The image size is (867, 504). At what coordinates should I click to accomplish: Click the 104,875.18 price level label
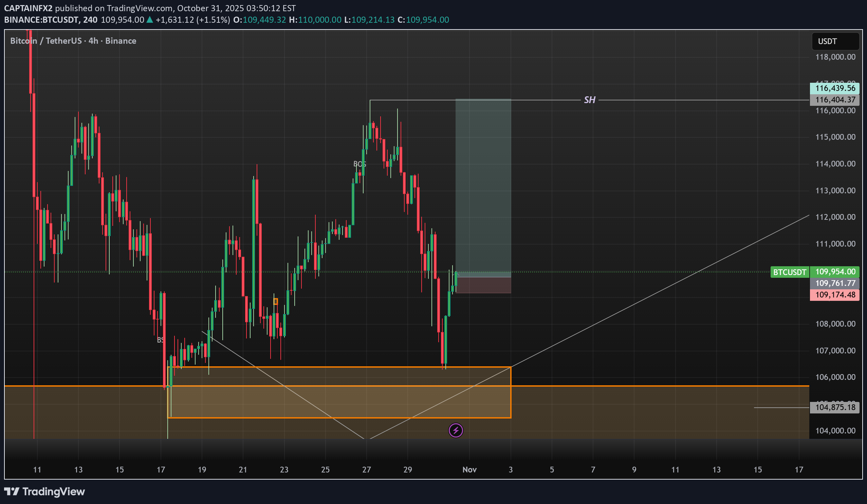tap(835, 407)
